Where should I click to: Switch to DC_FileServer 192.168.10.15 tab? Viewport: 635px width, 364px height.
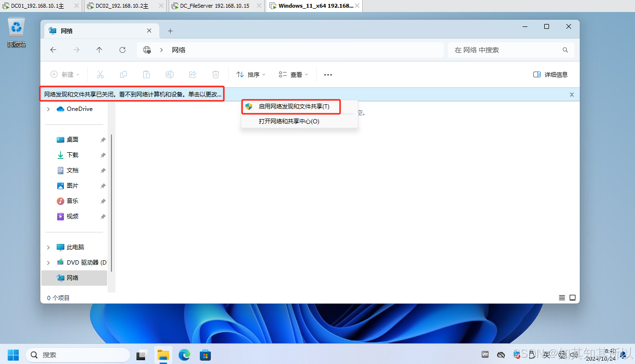217,6
